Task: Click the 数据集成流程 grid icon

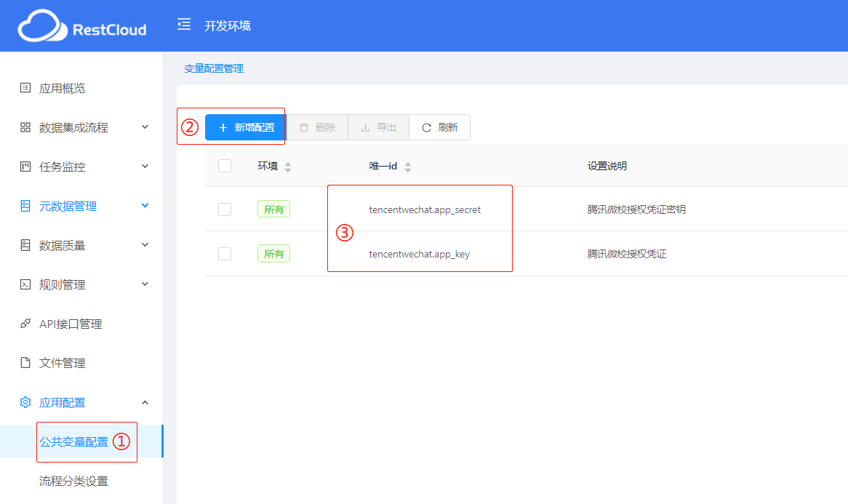Action: tap(25, 127)
